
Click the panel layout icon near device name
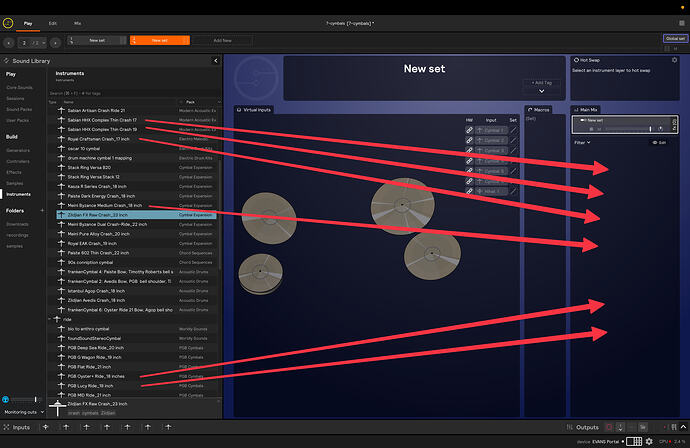634,441
